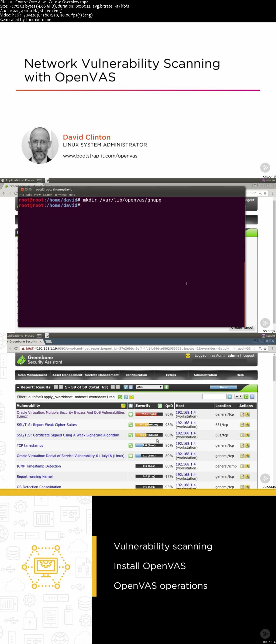Click the blue star icon next to the name box
Screen dimensions: 276x644
pos(230,397)
